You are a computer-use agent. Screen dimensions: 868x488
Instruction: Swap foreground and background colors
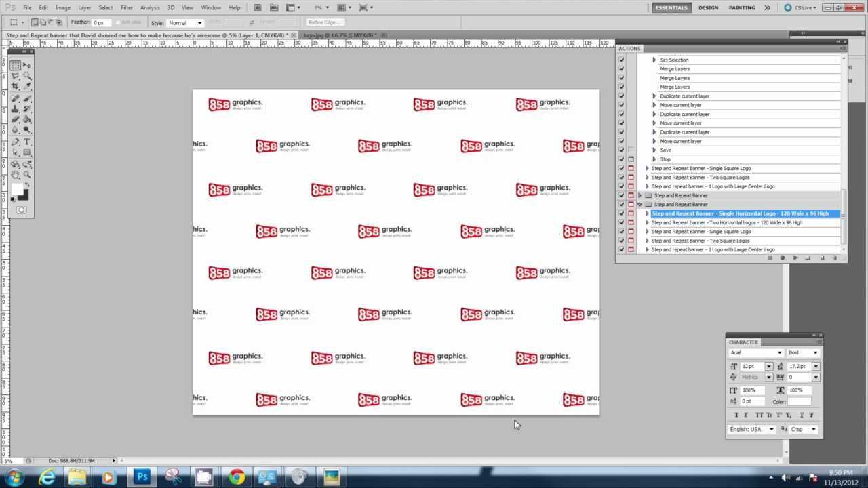click(x=27, y=184)
